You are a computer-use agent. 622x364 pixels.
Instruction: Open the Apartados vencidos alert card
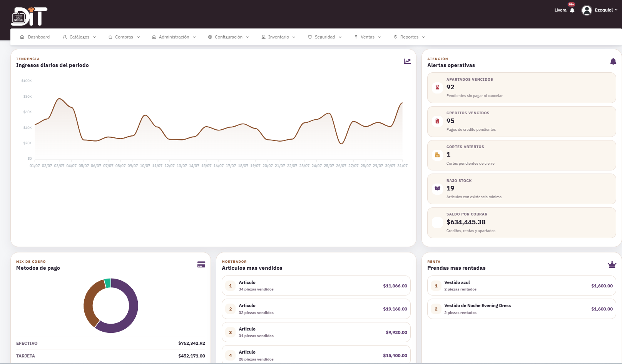pyautogui.click(x=522, y=88)
